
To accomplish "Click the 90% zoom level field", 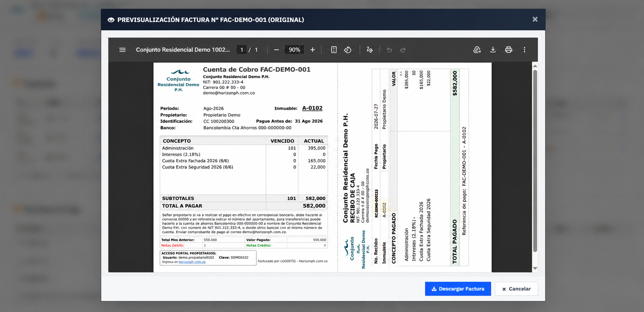I will pos(294,50).
